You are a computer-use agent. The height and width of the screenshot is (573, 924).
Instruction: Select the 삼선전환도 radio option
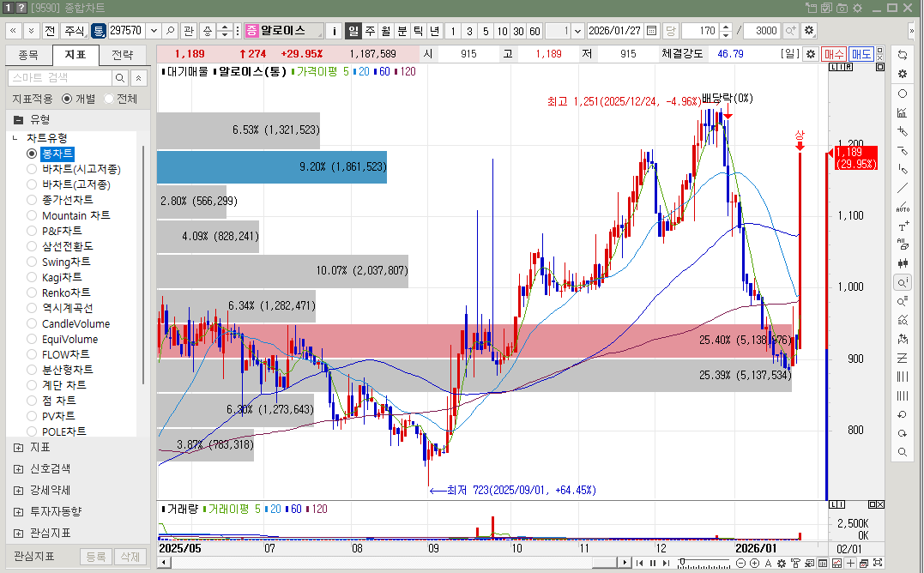(32, 246)
